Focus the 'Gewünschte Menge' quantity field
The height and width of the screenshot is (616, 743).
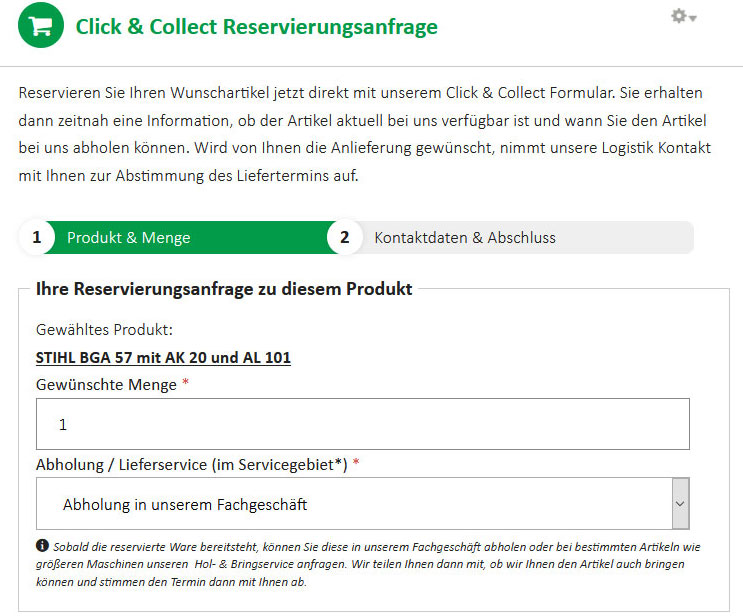363,424
